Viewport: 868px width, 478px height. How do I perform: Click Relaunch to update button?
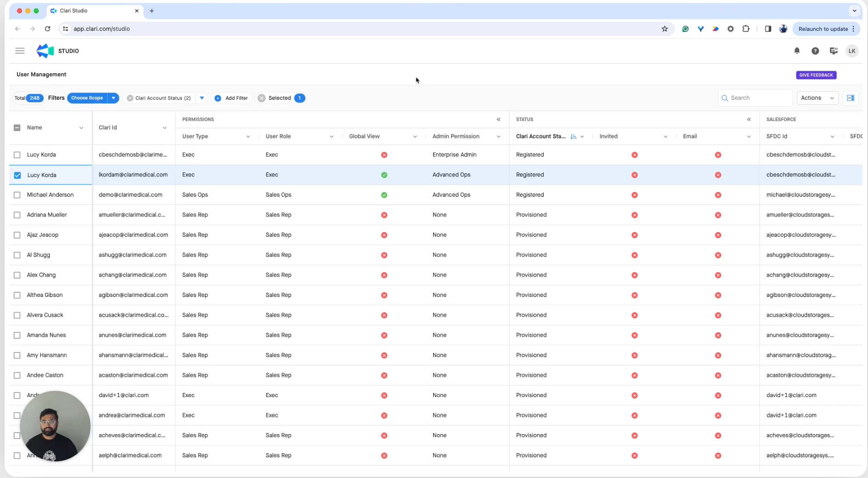coord(826,29)
